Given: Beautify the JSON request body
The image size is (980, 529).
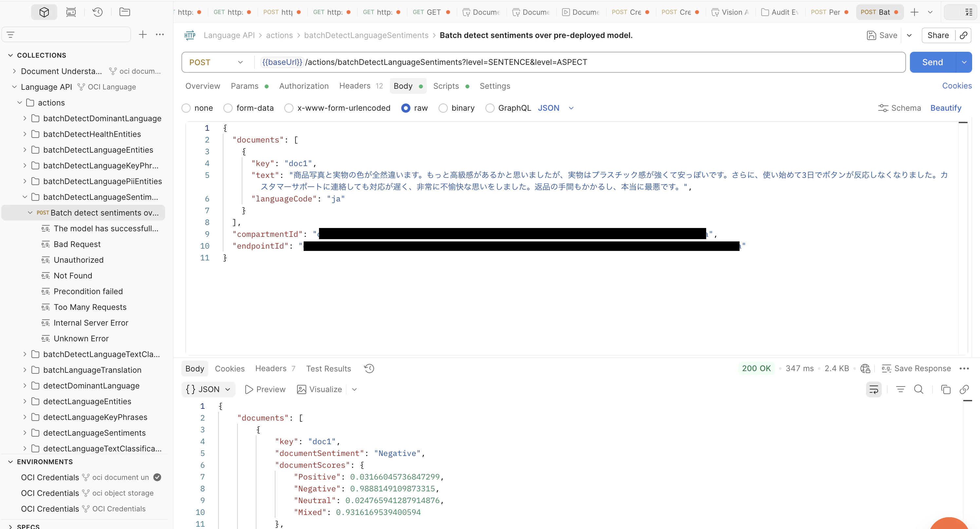Looking at the screenshot, I should tap(946, 108).
